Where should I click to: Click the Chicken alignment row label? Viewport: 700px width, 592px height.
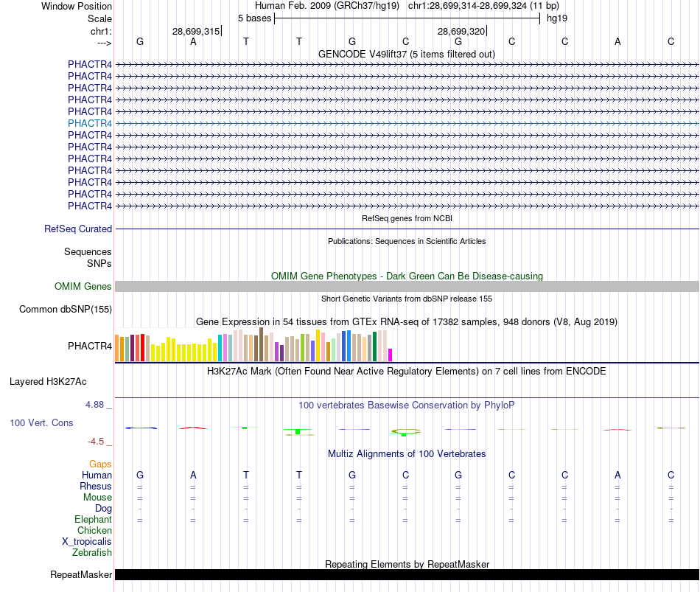pos(94,530)
